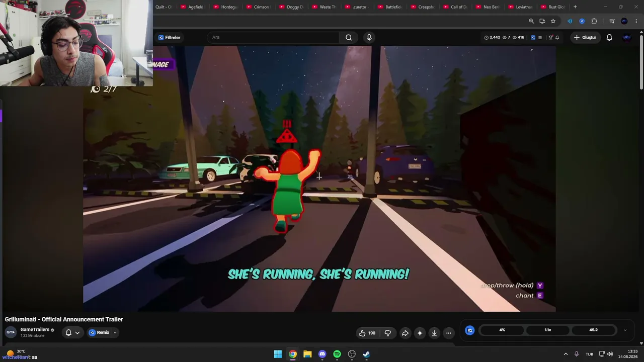Switch to the Creepshow browser tab
The width and height of the screenshot is (644, 362).
click(x=422, y=7)
